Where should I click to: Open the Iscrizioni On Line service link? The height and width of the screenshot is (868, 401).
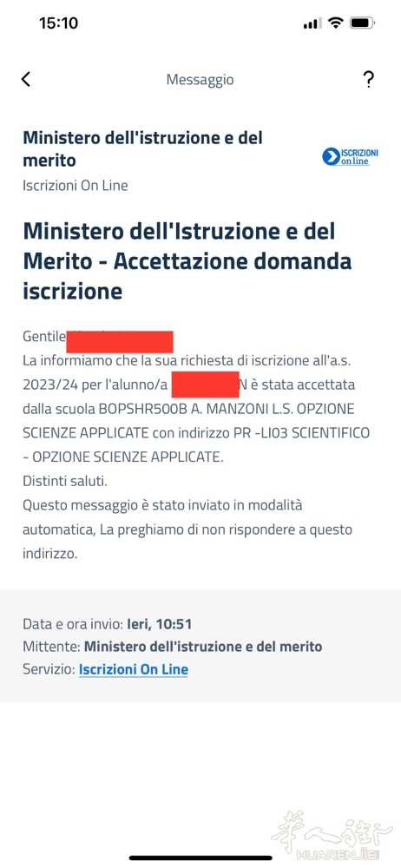click(x=134, y=669)
